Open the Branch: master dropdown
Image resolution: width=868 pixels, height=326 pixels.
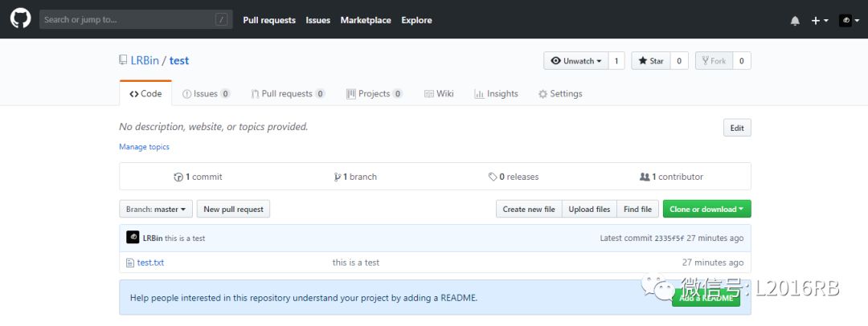coord(156,209)
